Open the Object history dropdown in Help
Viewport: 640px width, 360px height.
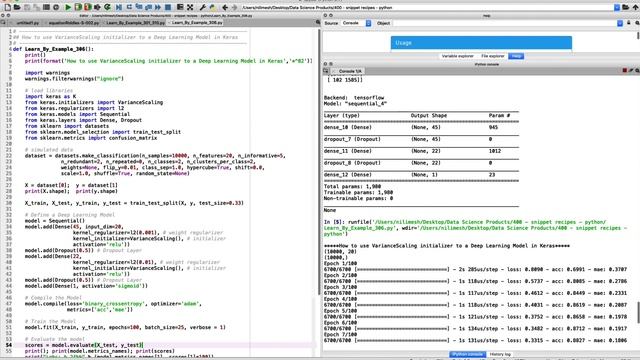pos(620,23)
